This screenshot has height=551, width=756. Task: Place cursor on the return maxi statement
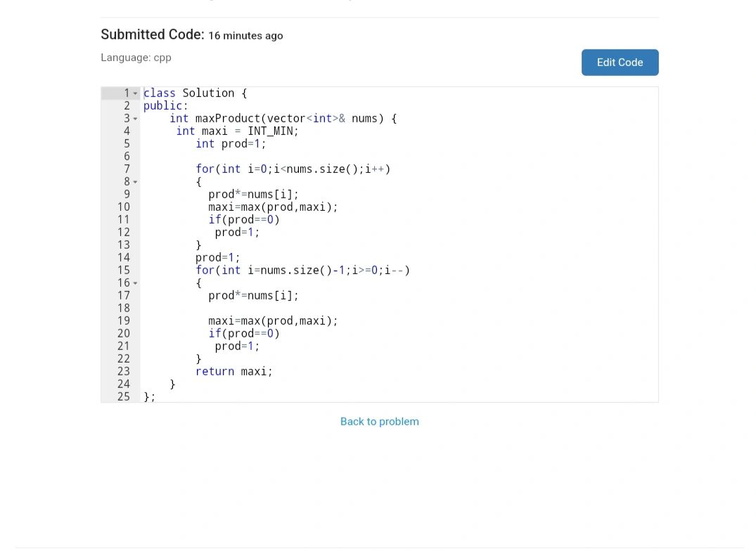click(233, 372)
